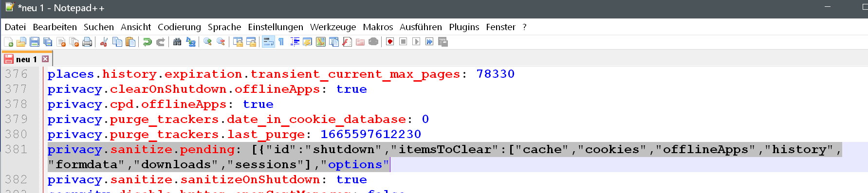
Task: Close the neu 1 tab with red X
Action: 45,59
